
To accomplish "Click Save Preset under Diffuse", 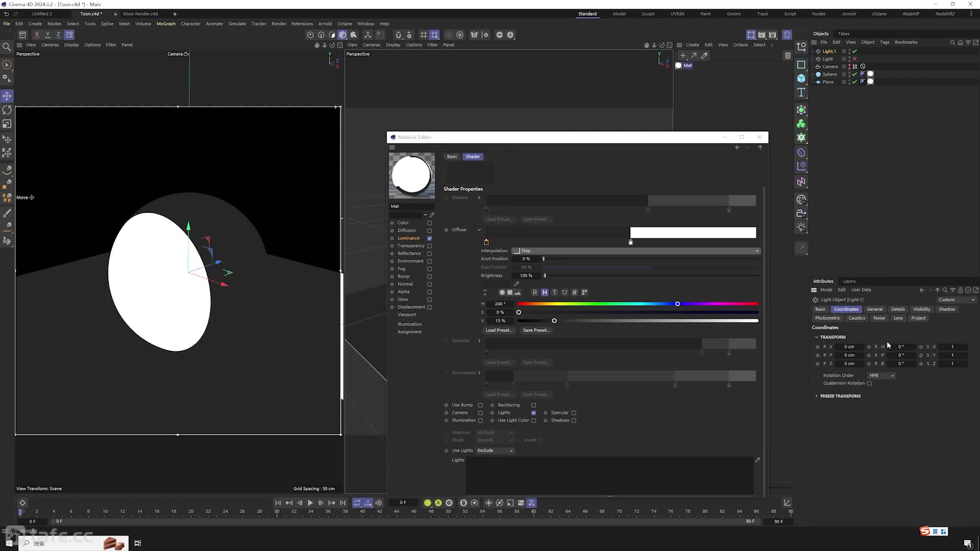I will click(x=536, y=330).
